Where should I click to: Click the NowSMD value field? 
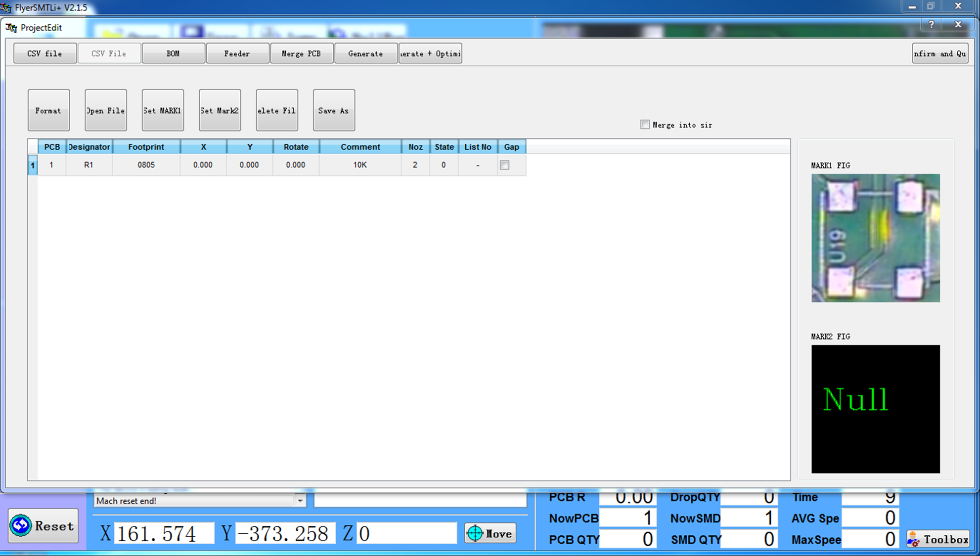(749, 518)
